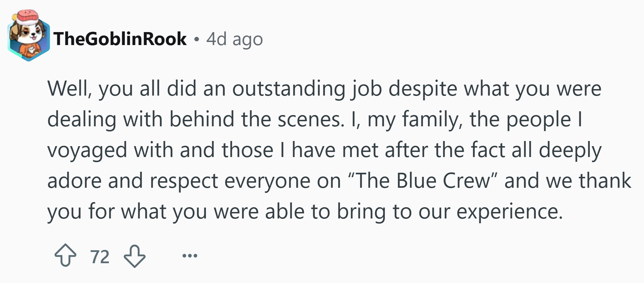This screenshot has width=644, height=283.
Task: Open the '4d ago' timestamp permalink
Action: (235, 39)
